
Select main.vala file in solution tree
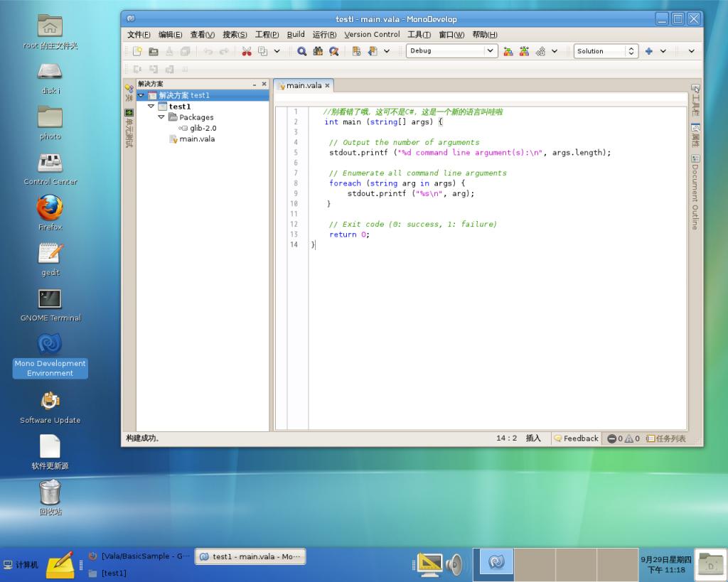[192, 139]
